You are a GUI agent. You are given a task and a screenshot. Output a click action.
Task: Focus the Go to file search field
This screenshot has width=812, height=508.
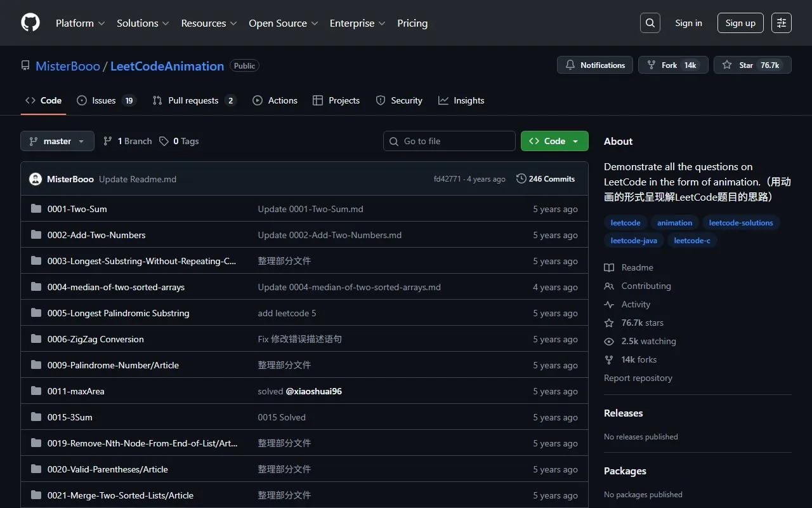[449, 141]
